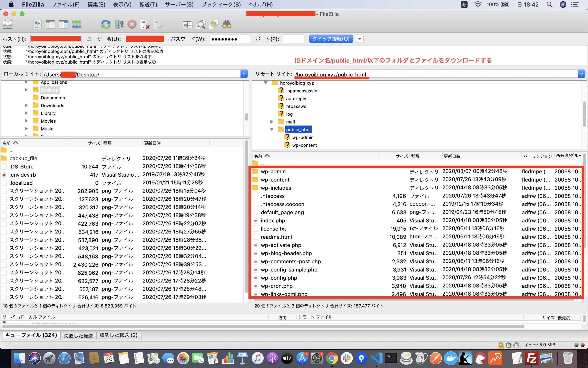Click the ホスト(H) input field
This screenshot has height=368, width=588.
pyautogui.click(x=56, y=39)
